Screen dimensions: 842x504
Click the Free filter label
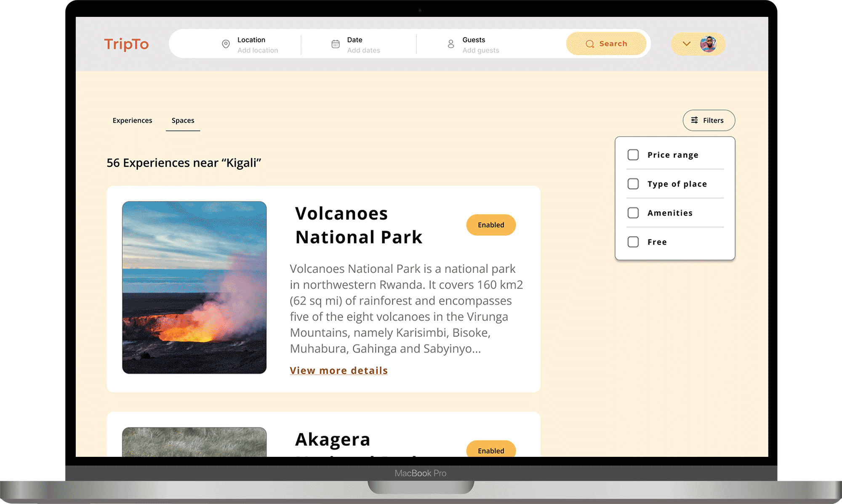tap(657, 242)
